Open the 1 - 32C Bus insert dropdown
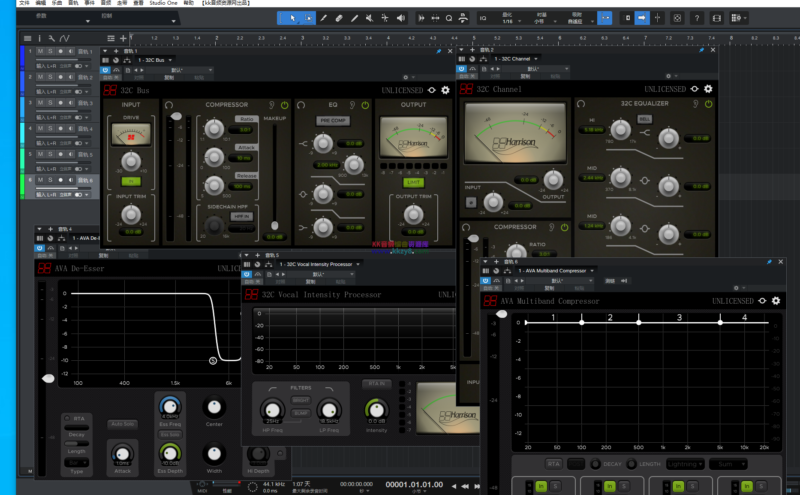Image resolution: width=800 pixels, height=495 pixels. pyautogui.click(x=155, y=60)
